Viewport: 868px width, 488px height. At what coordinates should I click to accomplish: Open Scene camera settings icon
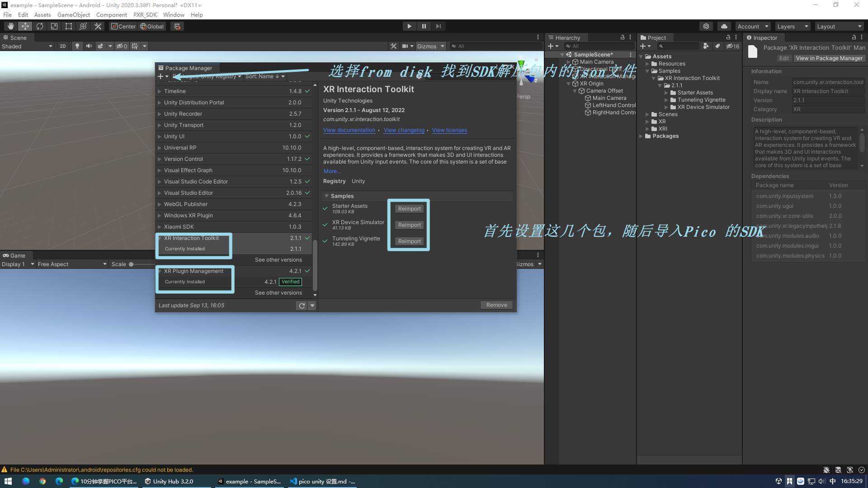(x=406, y=46)
